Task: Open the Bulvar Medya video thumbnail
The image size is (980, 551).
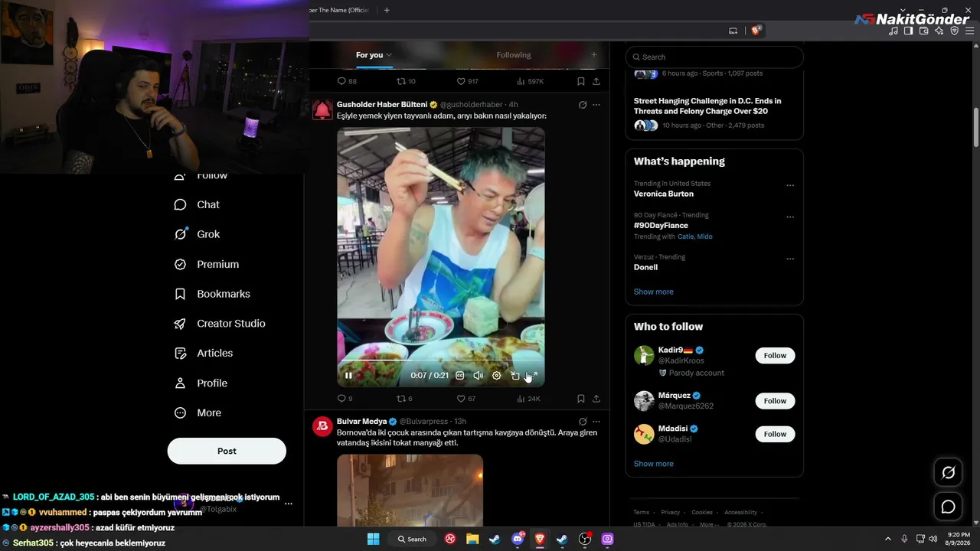Action: tap(410, 490)
